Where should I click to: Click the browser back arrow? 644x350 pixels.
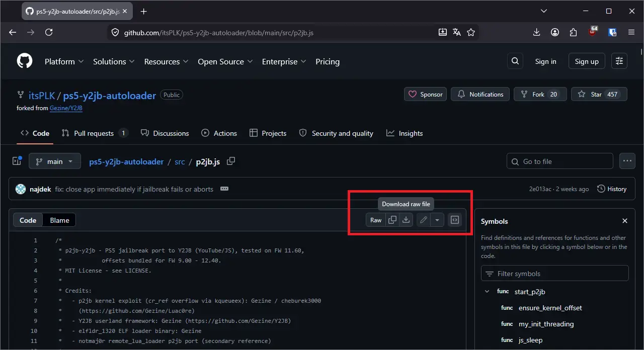13,32
